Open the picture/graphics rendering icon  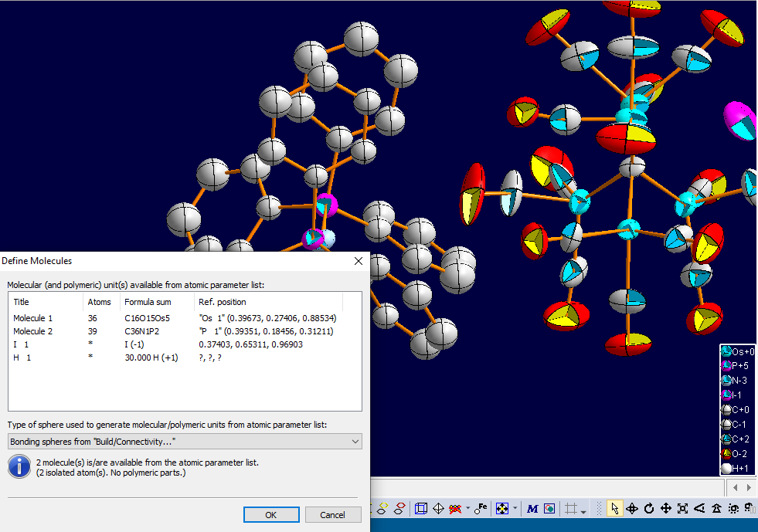[549, 508]
